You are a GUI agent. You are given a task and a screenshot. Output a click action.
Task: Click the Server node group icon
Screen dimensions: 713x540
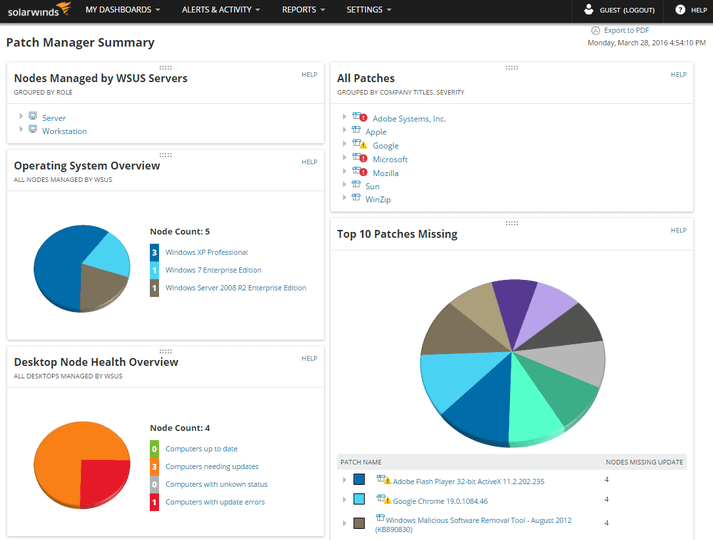pyautogui.click(x=33, y=117)
